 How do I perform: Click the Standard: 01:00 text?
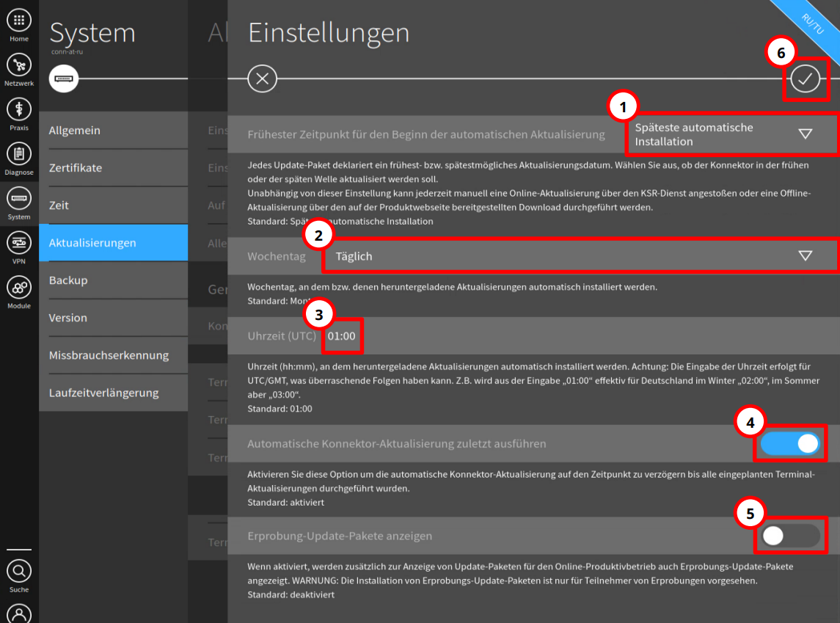280,409
